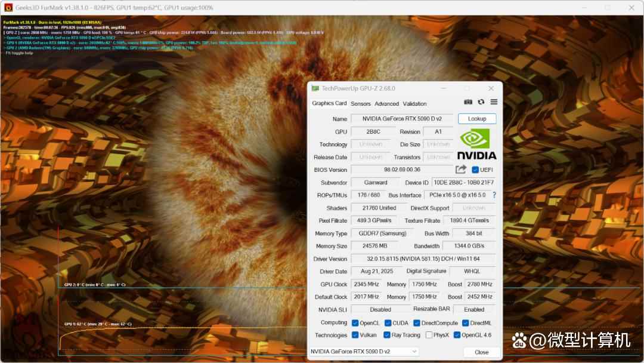Switch to the Sensors tab

click(361, 104)
